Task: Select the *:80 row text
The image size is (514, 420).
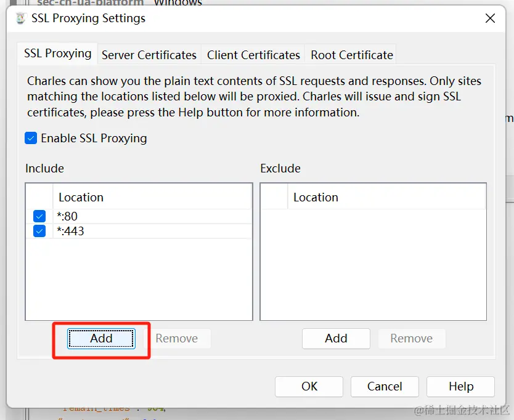Action: (x=67, y=216)
